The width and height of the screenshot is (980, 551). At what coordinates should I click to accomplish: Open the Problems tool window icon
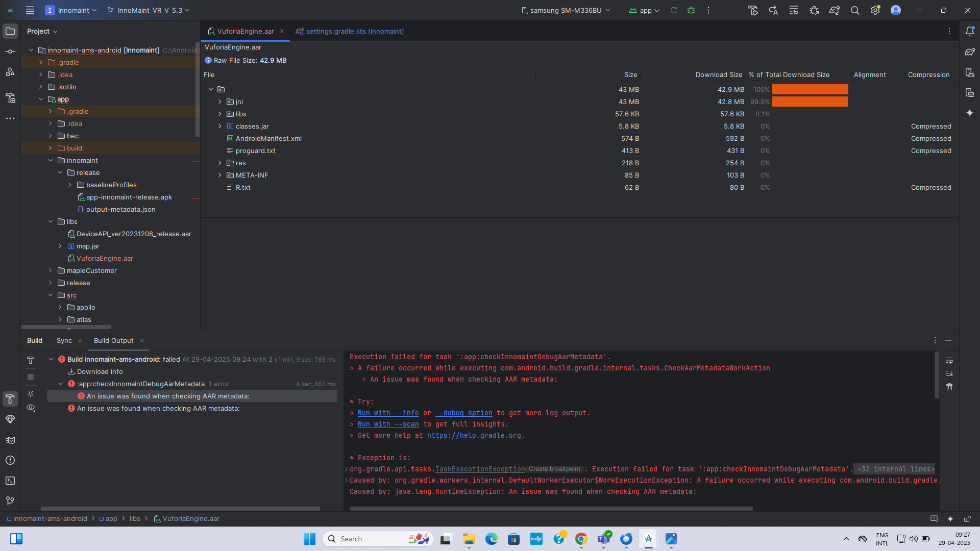coord(10,460)
